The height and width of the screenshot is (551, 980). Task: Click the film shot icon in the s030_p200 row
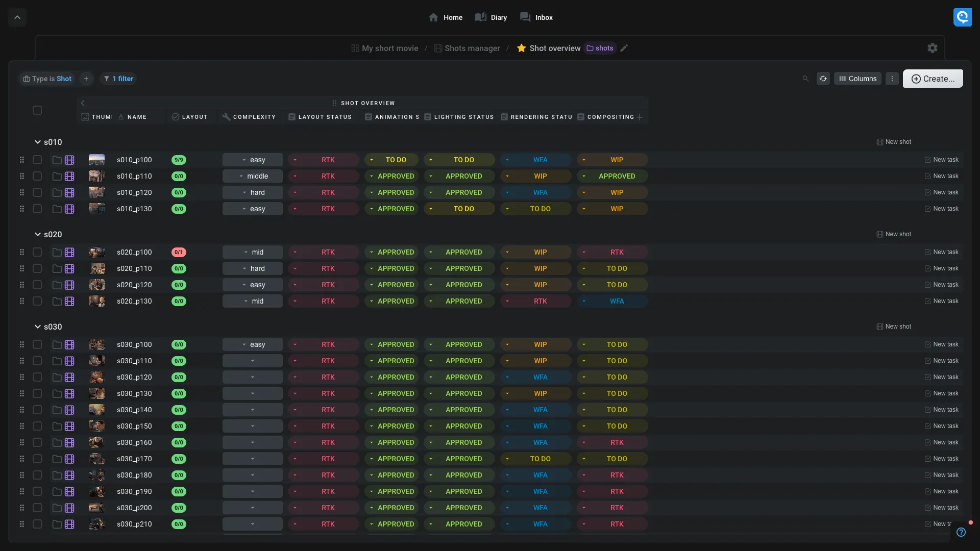[x=69, y=508]
